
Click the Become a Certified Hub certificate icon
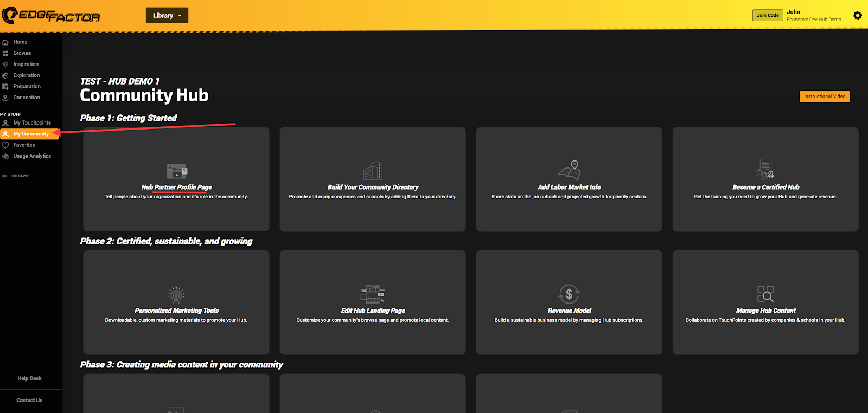pyautogui.click(x=765, y=169)
